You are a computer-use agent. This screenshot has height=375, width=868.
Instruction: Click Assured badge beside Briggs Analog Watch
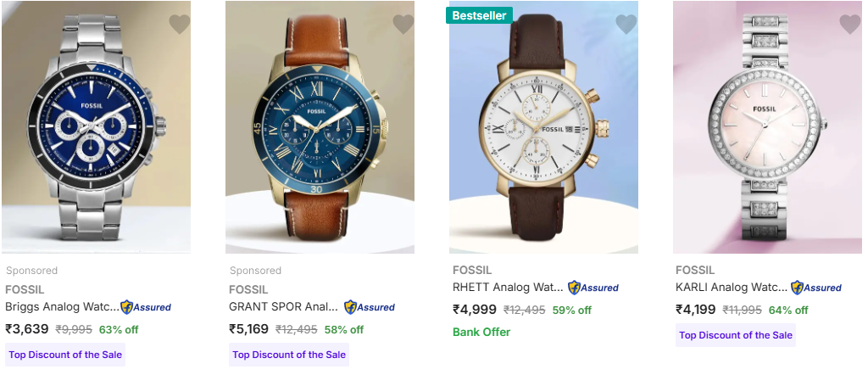[146, 307]
